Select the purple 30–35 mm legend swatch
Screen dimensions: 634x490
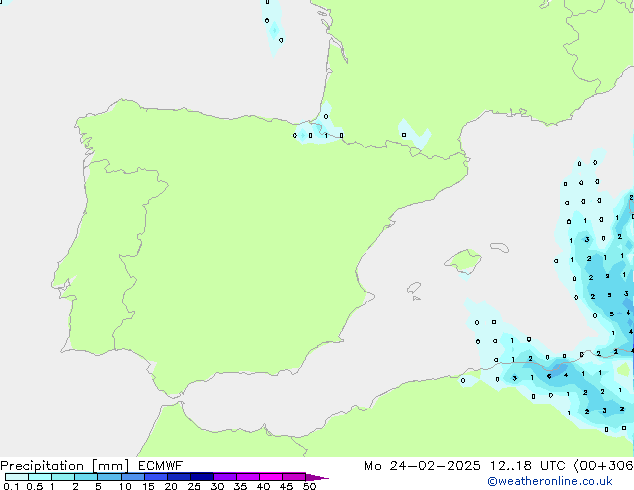pyautogui.click(x=225, y=477)
